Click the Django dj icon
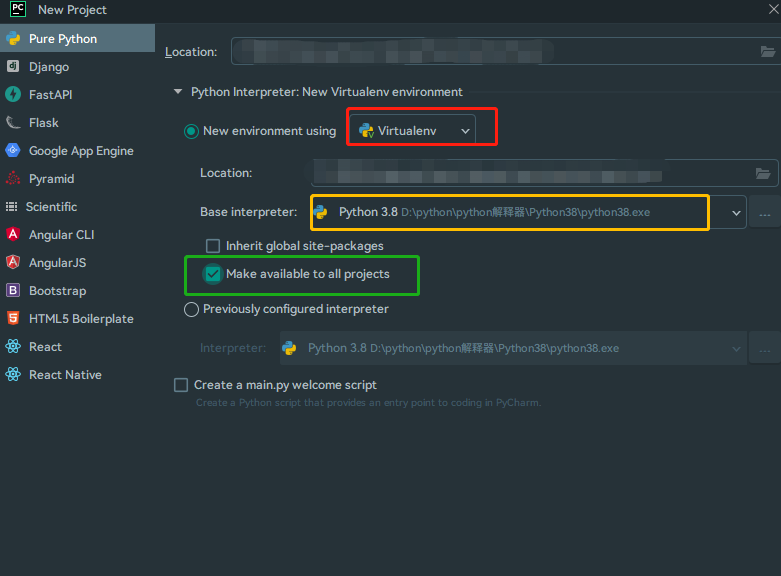 coord(13,66)
